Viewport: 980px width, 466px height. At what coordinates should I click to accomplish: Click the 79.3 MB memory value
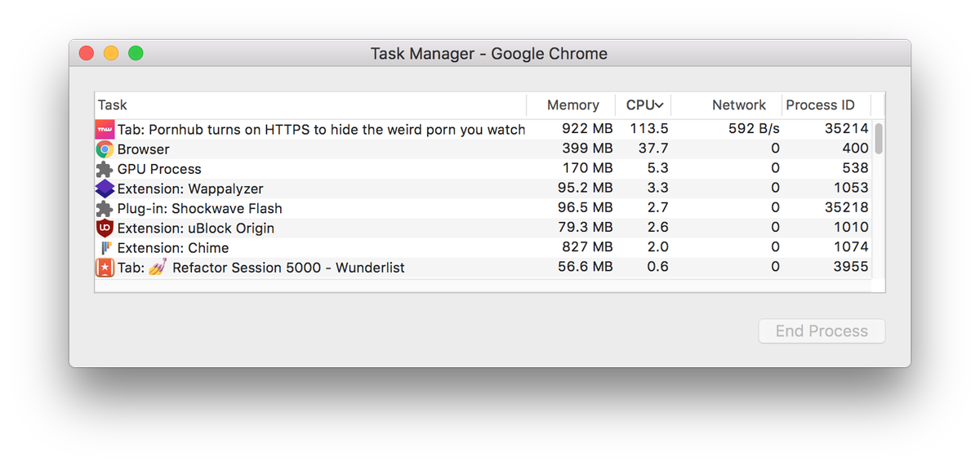coord(586,227)
